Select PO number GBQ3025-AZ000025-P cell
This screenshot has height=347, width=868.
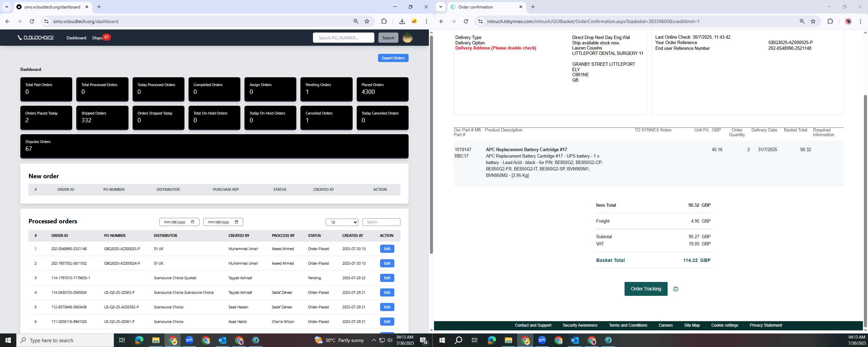click(122, 249)
